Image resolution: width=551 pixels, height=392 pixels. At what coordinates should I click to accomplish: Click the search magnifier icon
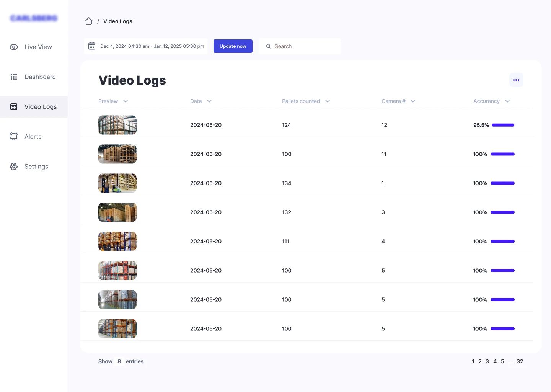(x=268, y=46)
